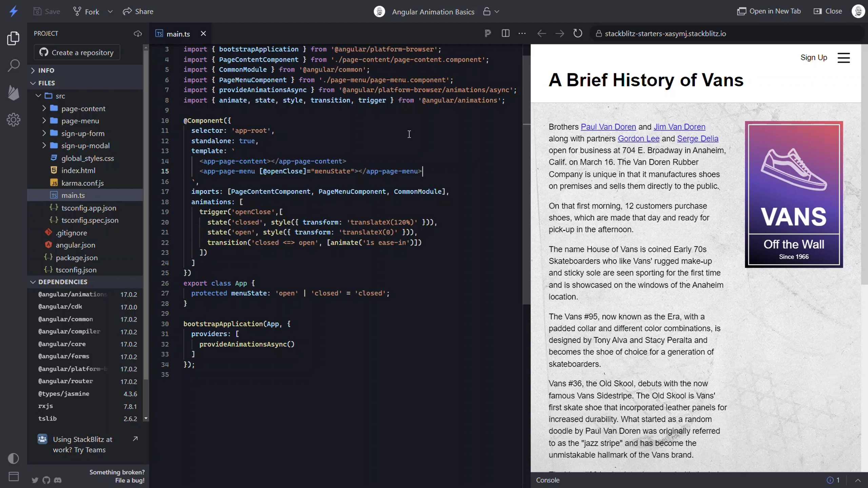868x488 pixels.
Task: Click the preview back arrow
Action: click(541, 34)
